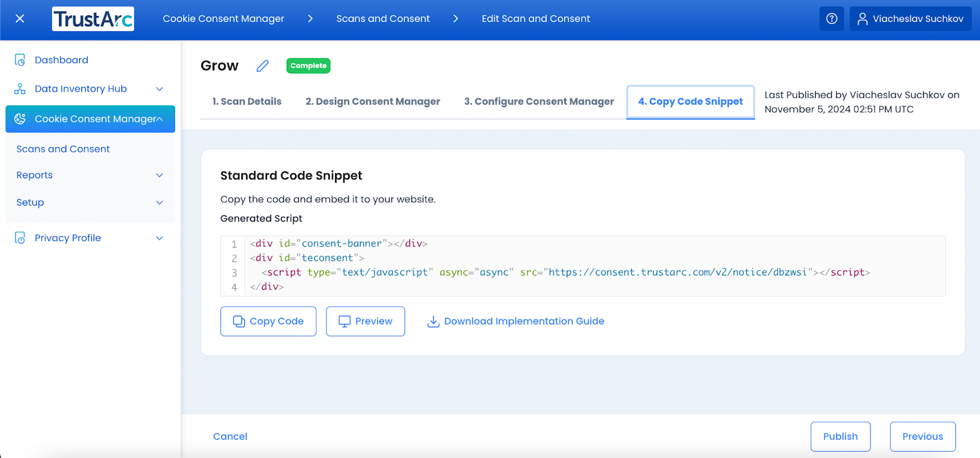980x458 pixels.
Task: Open the Viacheslav Suchkov user menu
Action: 910,18
